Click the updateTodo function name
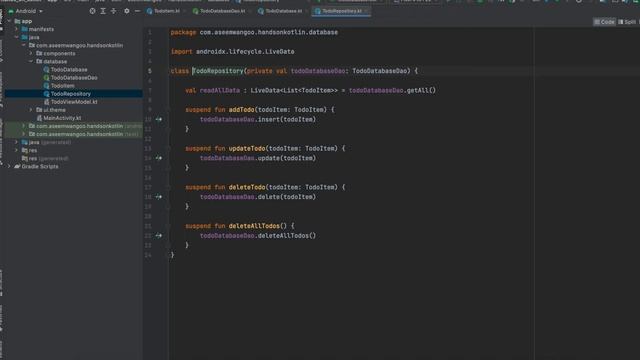This screenshot has height=360, width=640. (247, 149)
